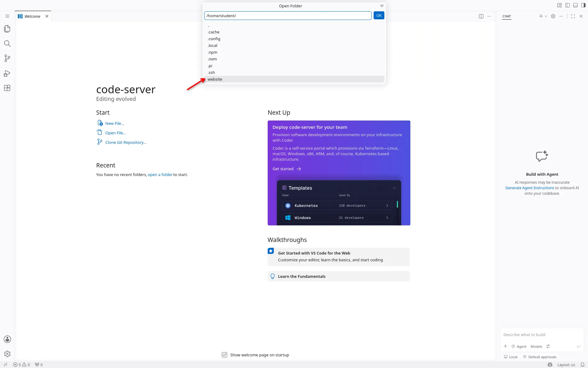588x368 pixels.
Task: Confirm Open Folder with OK button
Action: [x=379, y=16]
